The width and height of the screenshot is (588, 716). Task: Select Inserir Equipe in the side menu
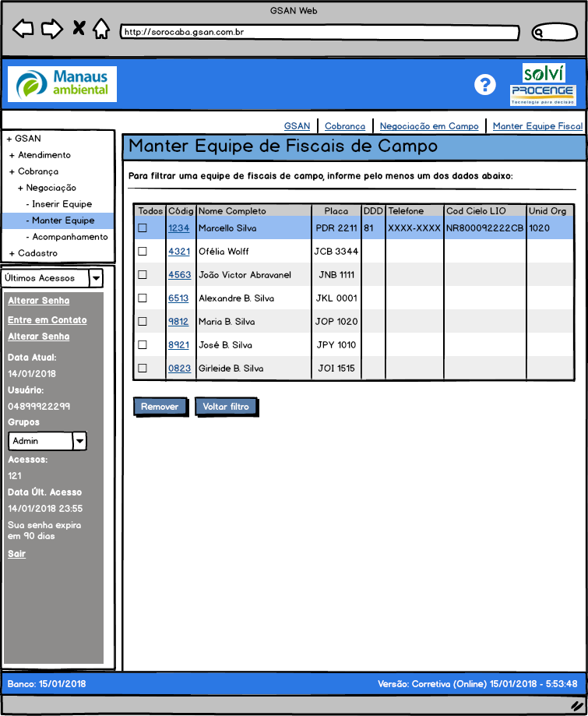(x=62, y=204)
